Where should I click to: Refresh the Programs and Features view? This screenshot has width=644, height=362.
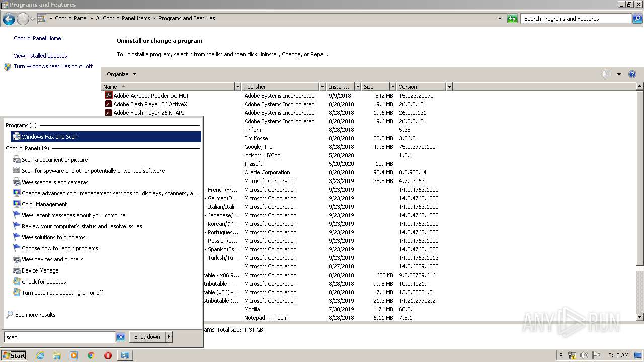(x=512, y=19)
